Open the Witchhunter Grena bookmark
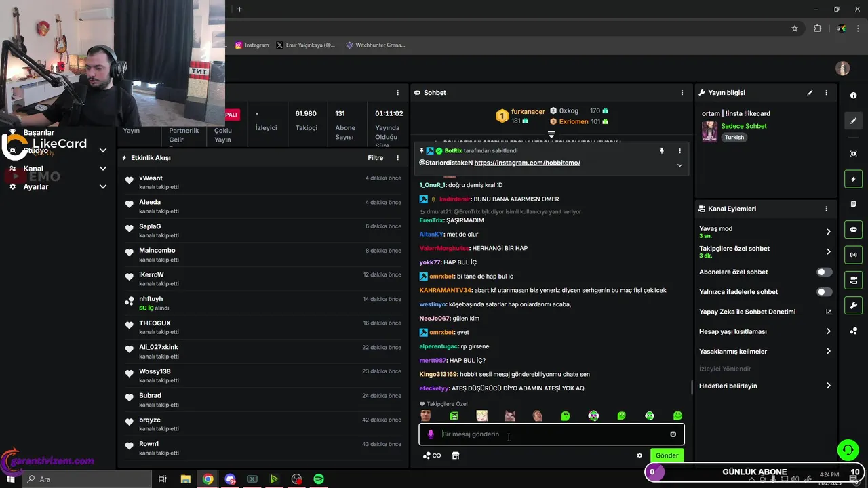Image resolution: width=868 pixels, height=488 pixels. 375,45
